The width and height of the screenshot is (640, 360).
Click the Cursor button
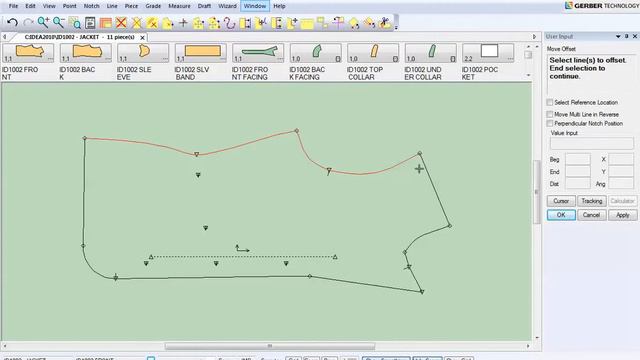[561, 201]
